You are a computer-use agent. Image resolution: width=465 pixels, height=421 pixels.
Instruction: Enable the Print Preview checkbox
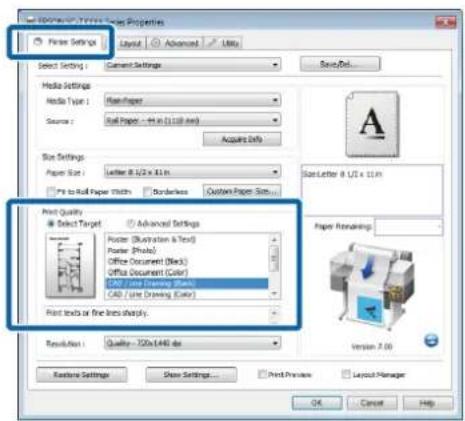262,374
